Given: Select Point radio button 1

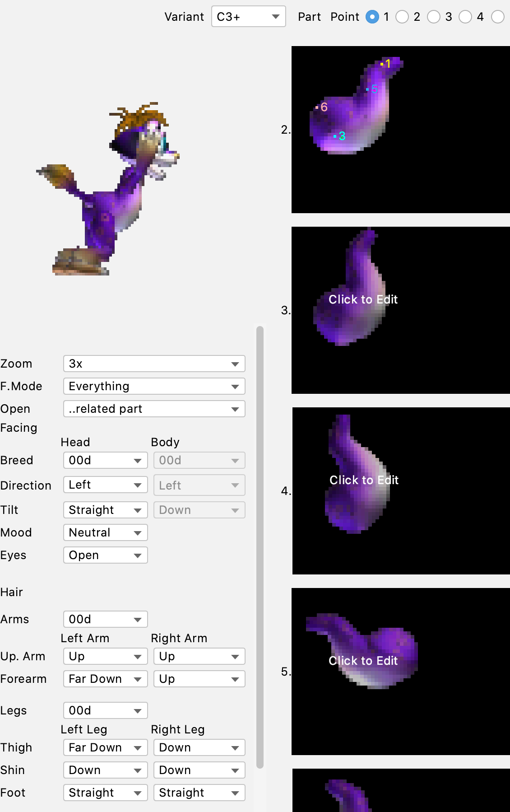Looking at the screenshot, I should [x=372, y=17].
